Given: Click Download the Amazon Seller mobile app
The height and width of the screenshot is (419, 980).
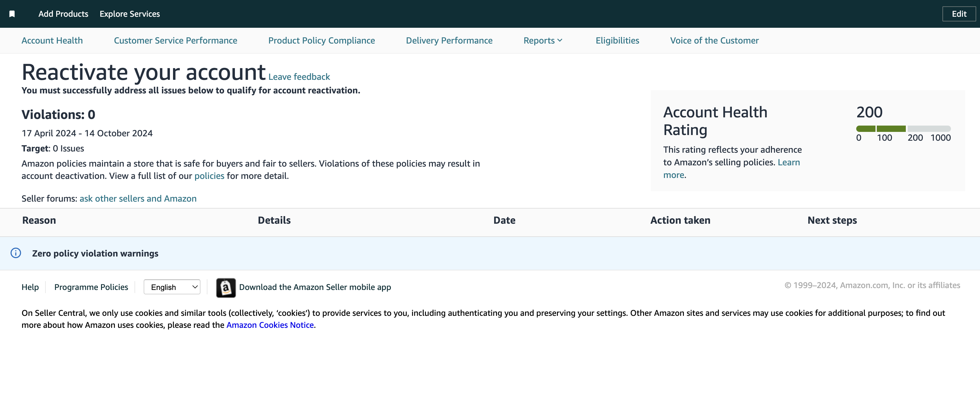Looking at the screenshot, I should point(315,287).
